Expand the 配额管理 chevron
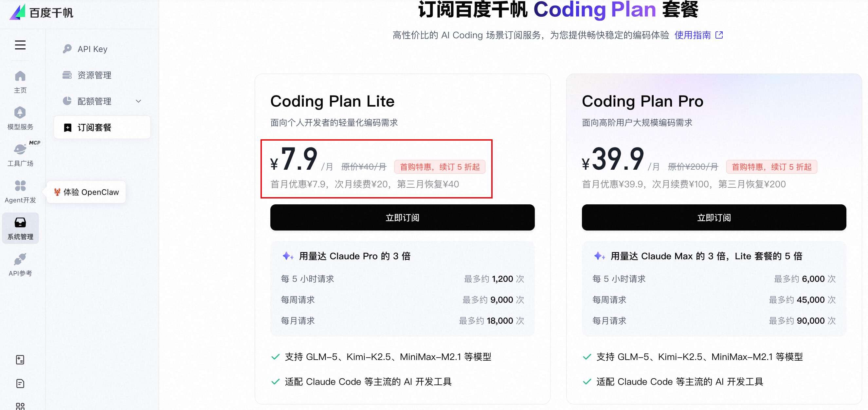 point(138,101)
